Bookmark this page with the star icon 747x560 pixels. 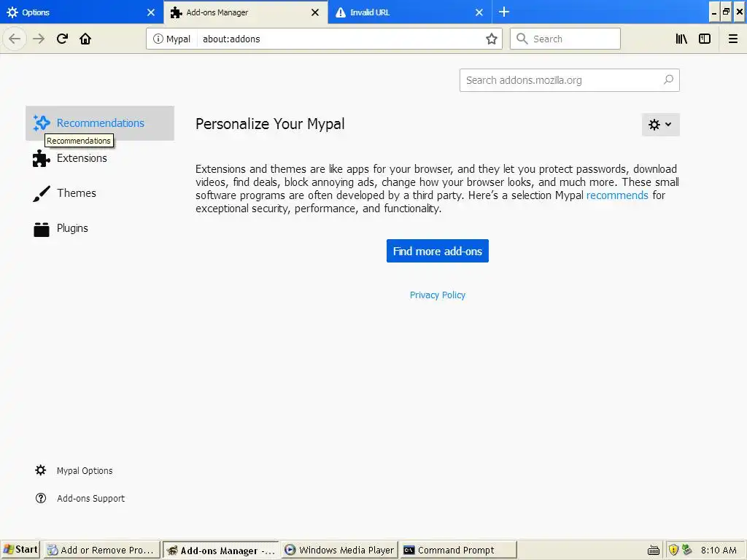tap(491, 39)
